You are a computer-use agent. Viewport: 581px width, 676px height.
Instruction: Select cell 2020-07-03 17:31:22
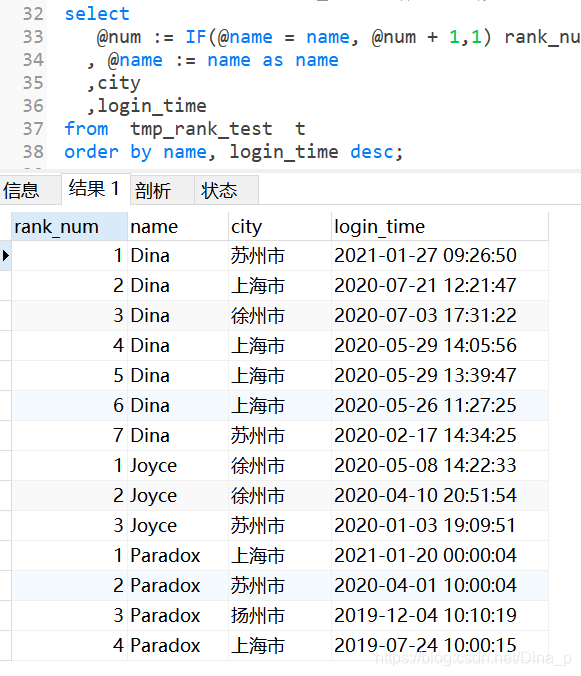click(x=440, y=316)
